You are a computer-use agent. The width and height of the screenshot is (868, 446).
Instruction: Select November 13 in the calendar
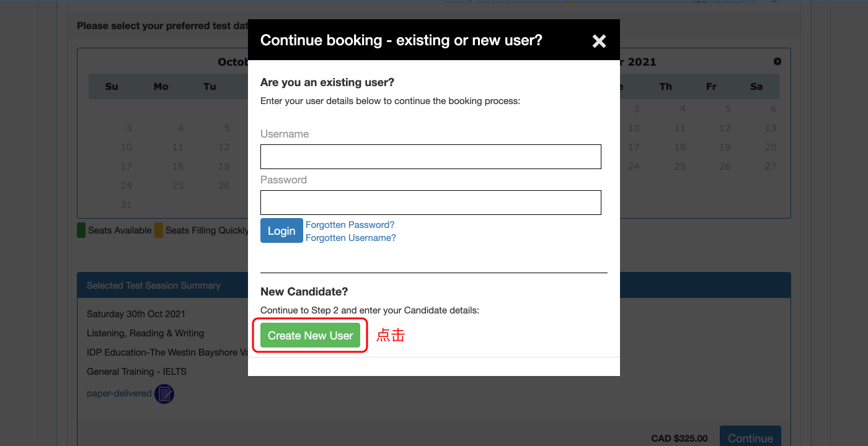point(770,128)
